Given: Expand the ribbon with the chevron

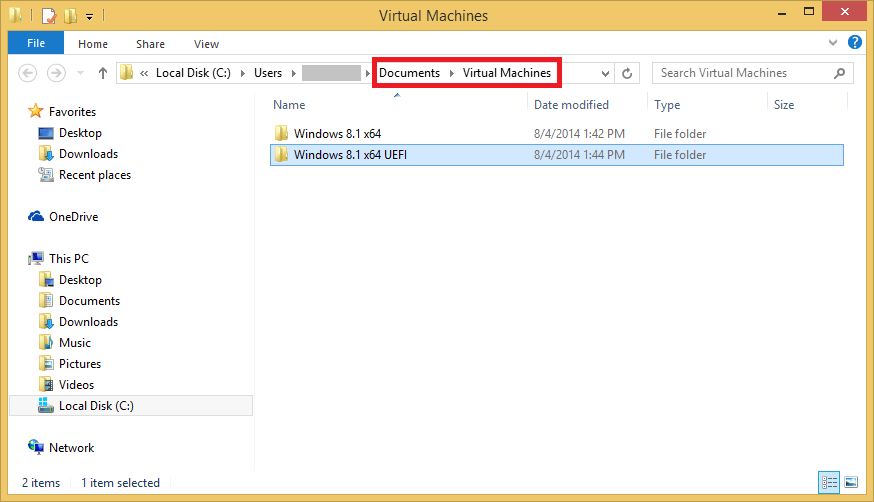Looking at the screenshot, I should [834, 44].
